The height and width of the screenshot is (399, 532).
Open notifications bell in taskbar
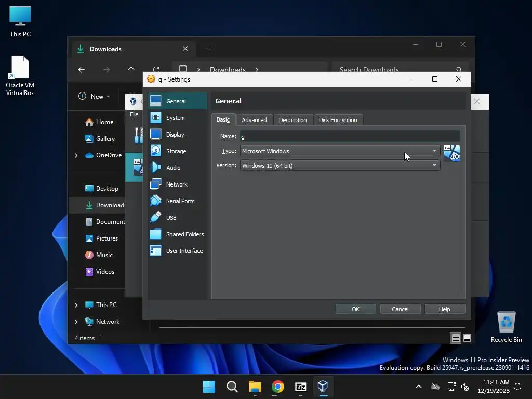(x=517, y=387)
